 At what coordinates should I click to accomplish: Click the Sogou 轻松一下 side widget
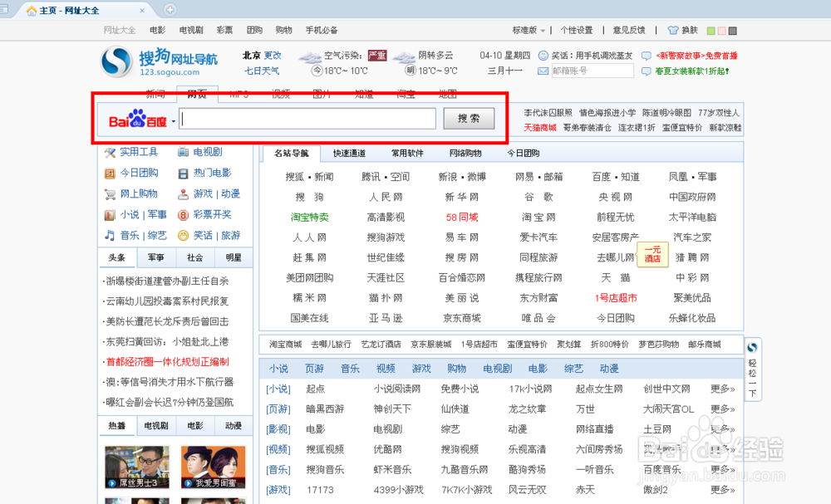coord(753,369)
